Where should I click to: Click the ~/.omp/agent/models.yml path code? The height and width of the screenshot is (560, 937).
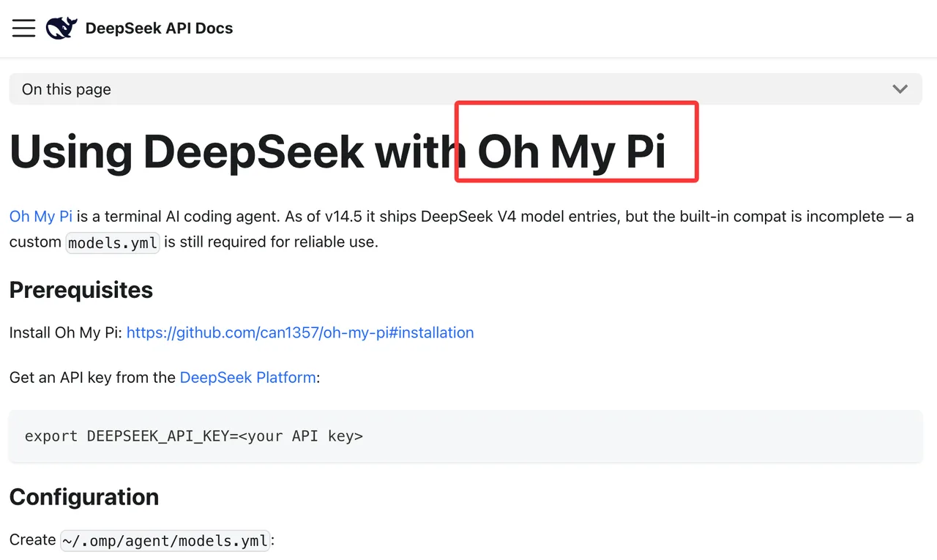pos(165,540)
